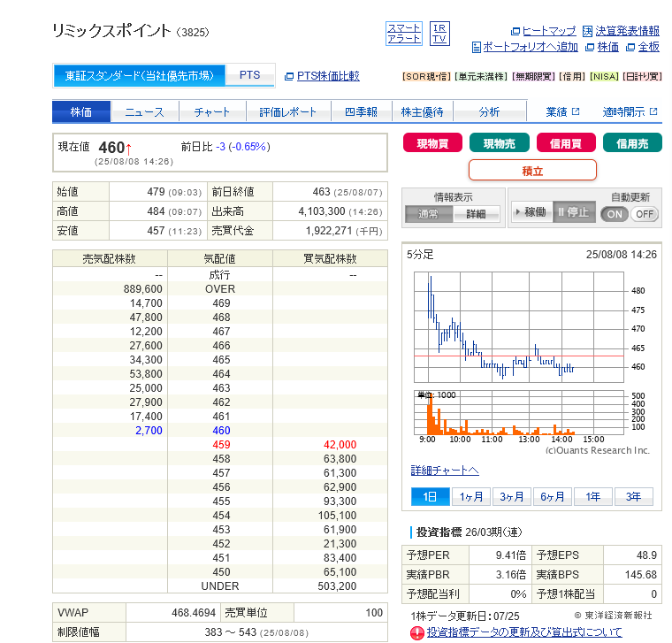Image resolution: width=672 pixels, height=643 pixels.
Task: Click the 信用売 button
Action: tap(632, 142)
